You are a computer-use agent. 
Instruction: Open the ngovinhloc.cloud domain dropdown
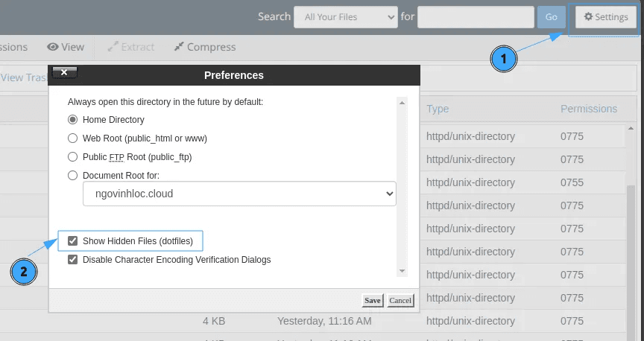(239, 194)
